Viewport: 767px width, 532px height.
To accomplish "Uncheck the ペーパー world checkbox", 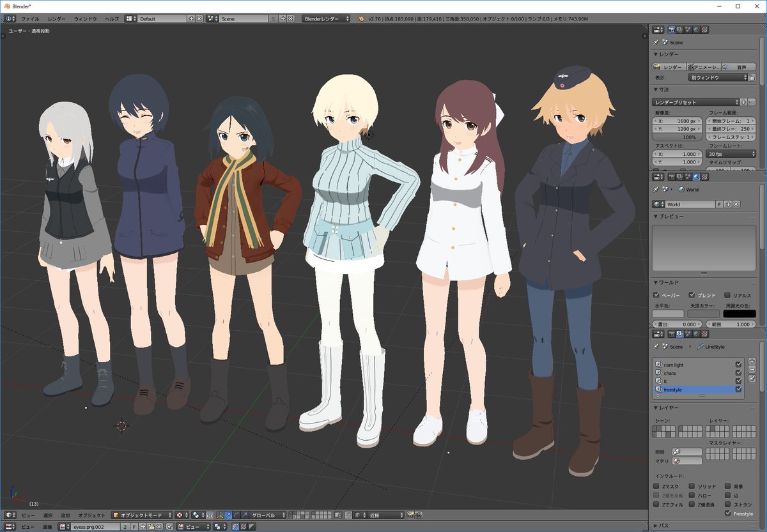I will [x=656, y=295].
